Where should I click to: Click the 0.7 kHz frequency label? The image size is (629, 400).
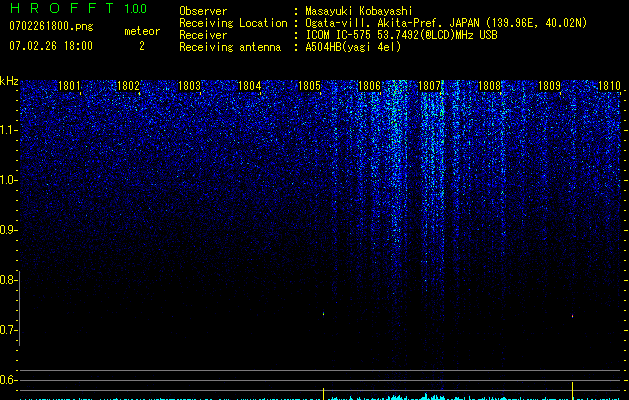pyautogui.click(x=8, y=330)
